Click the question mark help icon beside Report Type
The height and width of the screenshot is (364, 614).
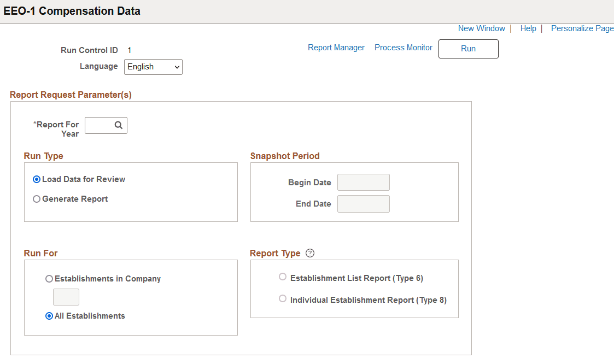[x=309, y=253]
